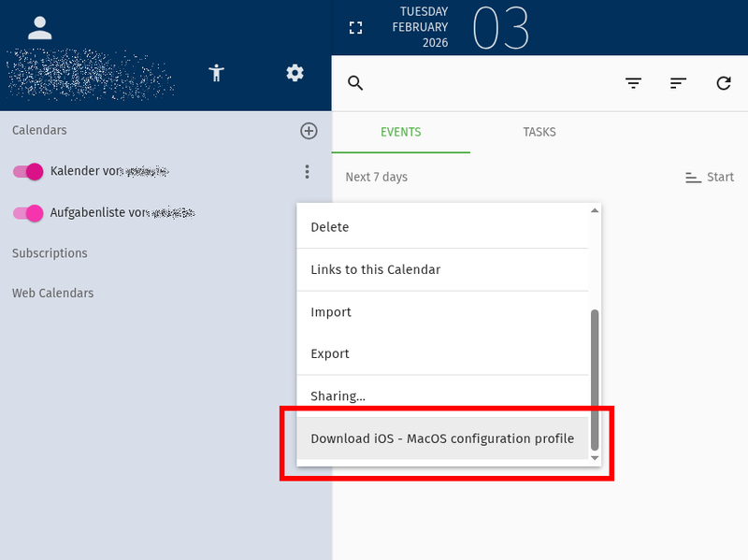Image resolution: width=748 pixels, height=560 pixels.
Task: Expand the Web Calendars section
Action: pos(52,293)
